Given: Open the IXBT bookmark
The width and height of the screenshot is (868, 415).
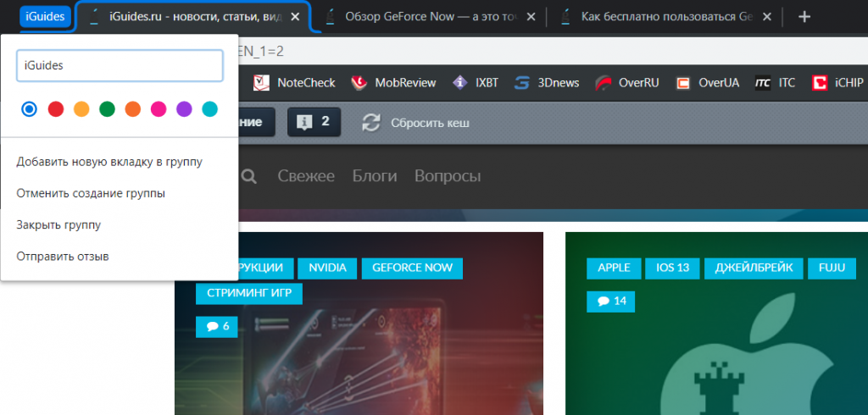Looking at the screenshot, I should click(x=476, y=83).
